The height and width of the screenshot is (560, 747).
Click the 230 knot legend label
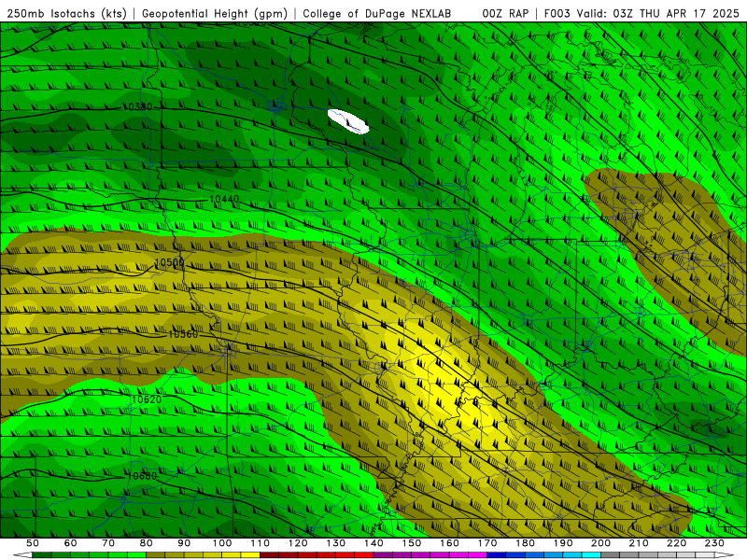coord(714,543)
